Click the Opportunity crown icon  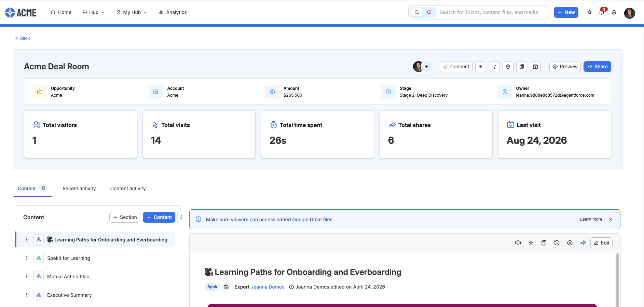pyautogui.click(x=40, y=92)
